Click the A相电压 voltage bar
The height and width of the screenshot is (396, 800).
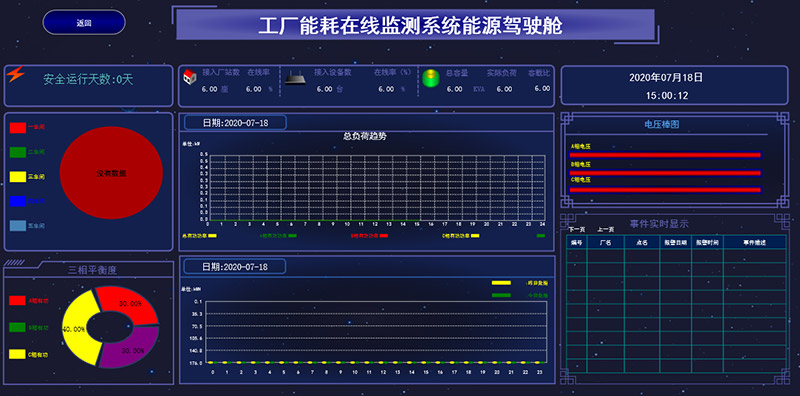(x=665, y=155)
